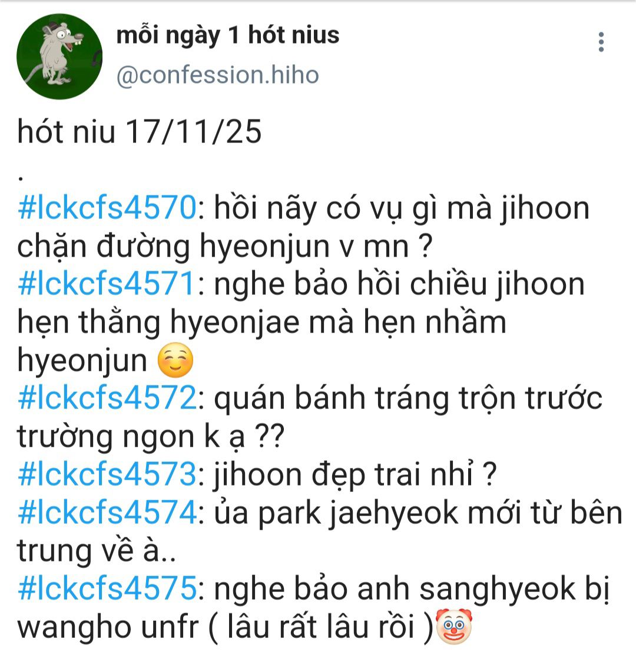Open hashtag #lckcfs4574

[107, 513]
